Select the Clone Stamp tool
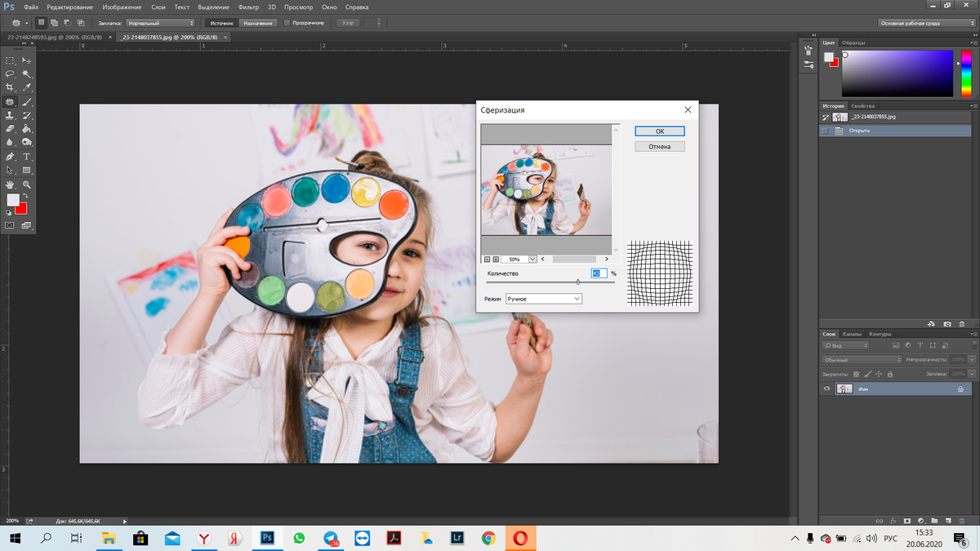The height and width of the screenshot is (551, 980). pyautogui.click(x=10, y=116)
